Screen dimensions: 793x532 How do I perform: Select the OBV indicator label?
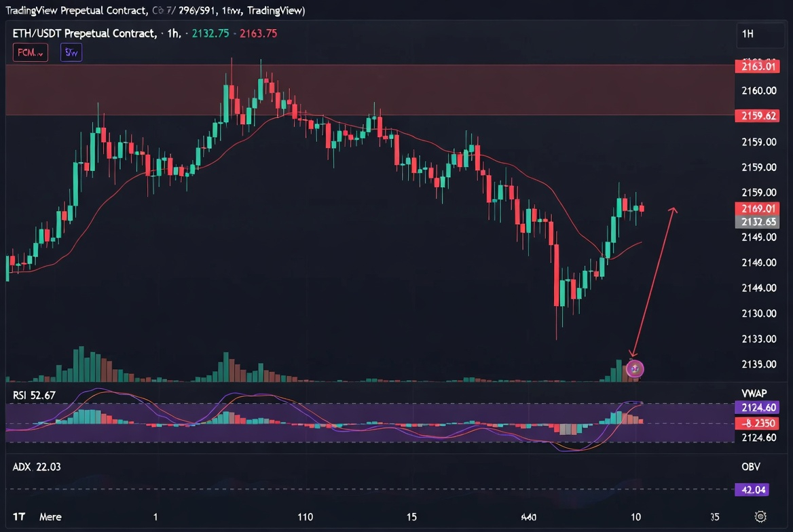[x=750, y=466]
